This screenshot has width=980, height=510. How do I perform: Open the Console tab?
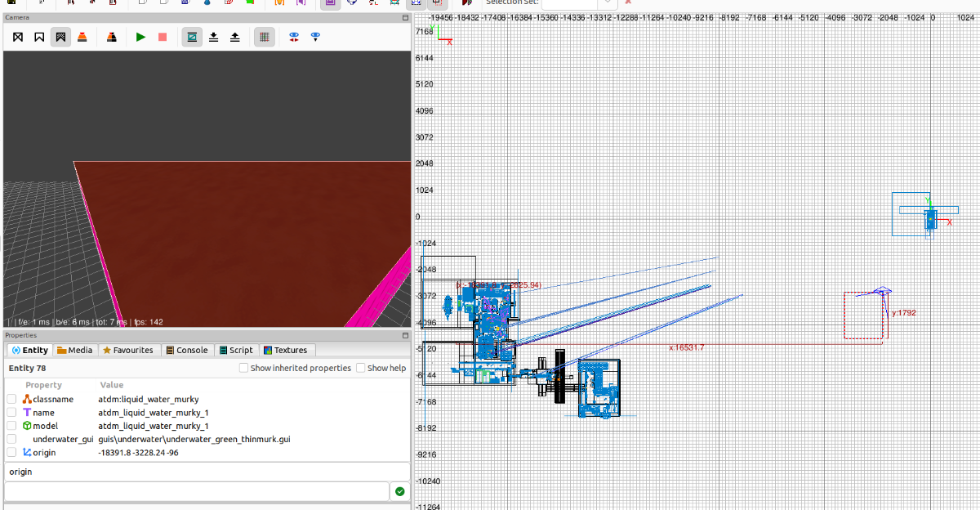coord(186,350)
